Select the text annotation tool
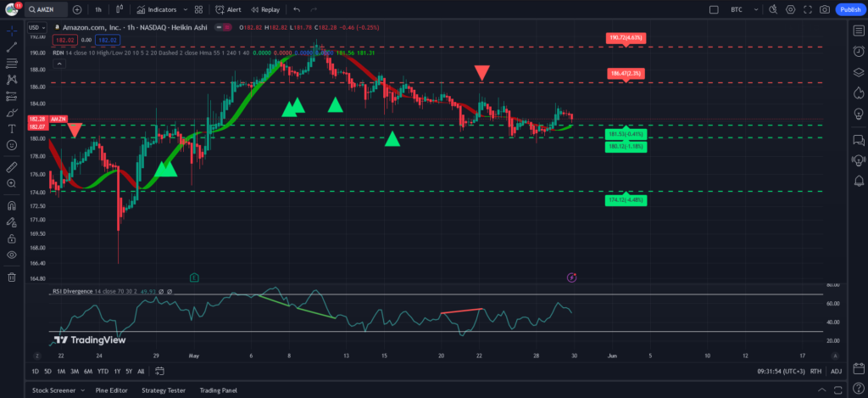This screenshot has width=868, height=398. (x=12, y=129)
